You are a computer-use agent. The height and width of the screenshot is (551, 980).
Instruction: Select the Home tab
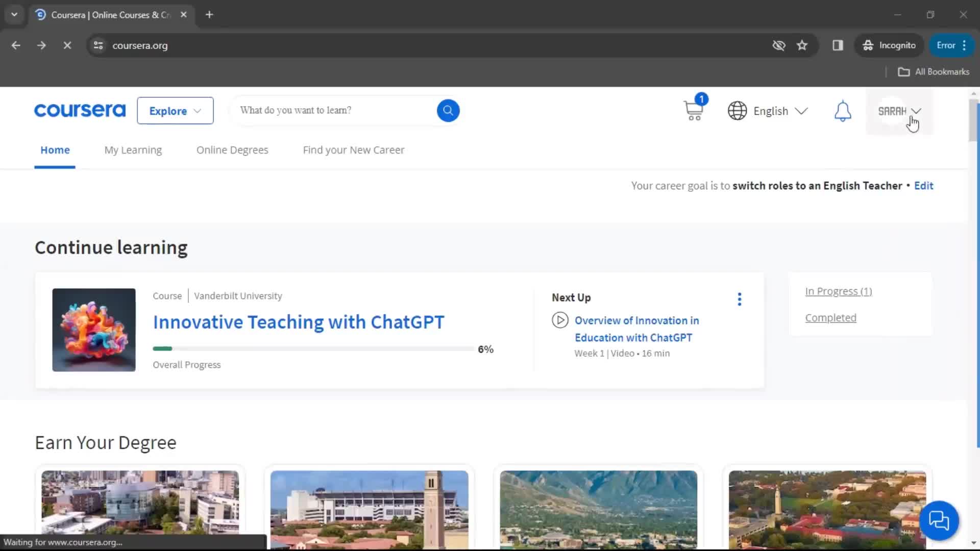(x=55, y=149)
